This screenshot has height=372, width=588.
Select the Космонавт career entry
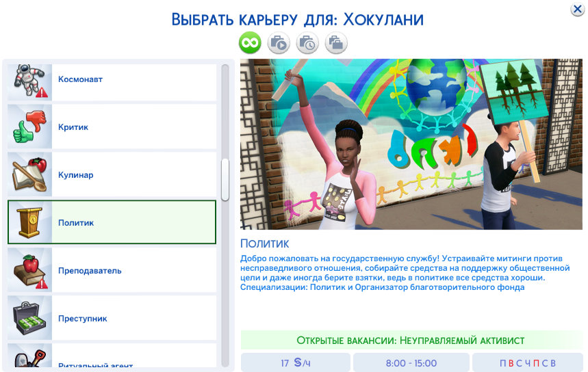coord(133,80)
